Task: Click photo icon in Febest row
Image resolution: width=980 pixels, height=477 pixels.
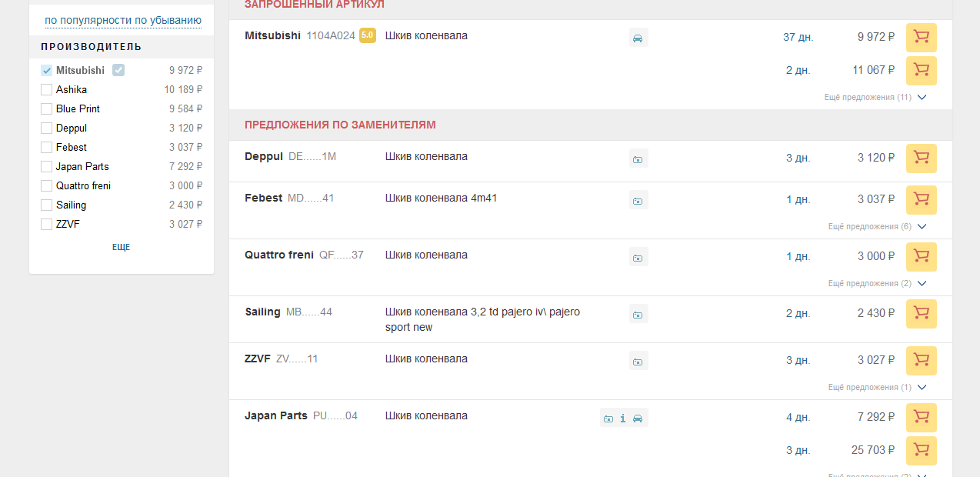Action: [x=638, y=201]
